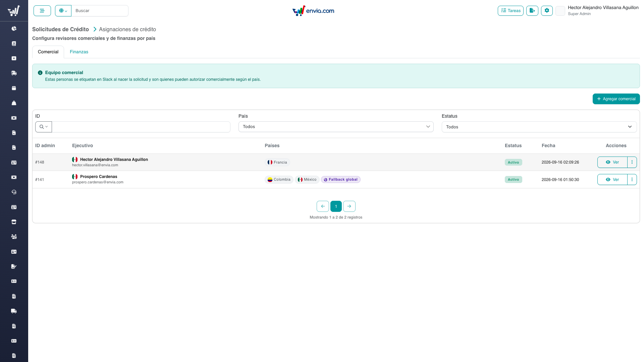
Task: Expand the Estatus filter dropdown
Action: pyautogui.click(x=539, y=127)
